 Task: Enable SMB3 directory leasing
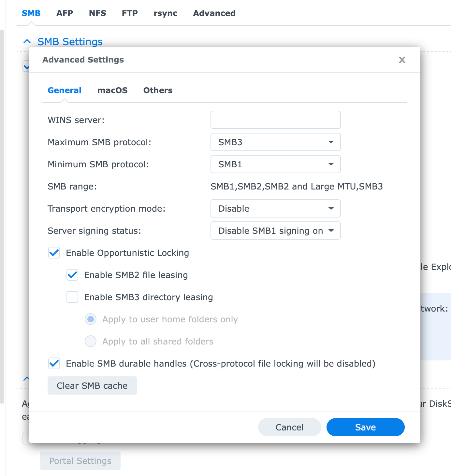[x=72, y=297]
